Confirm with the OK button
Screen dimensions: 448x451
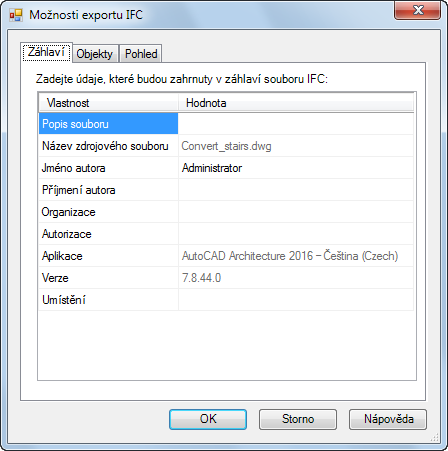[208, 419]
